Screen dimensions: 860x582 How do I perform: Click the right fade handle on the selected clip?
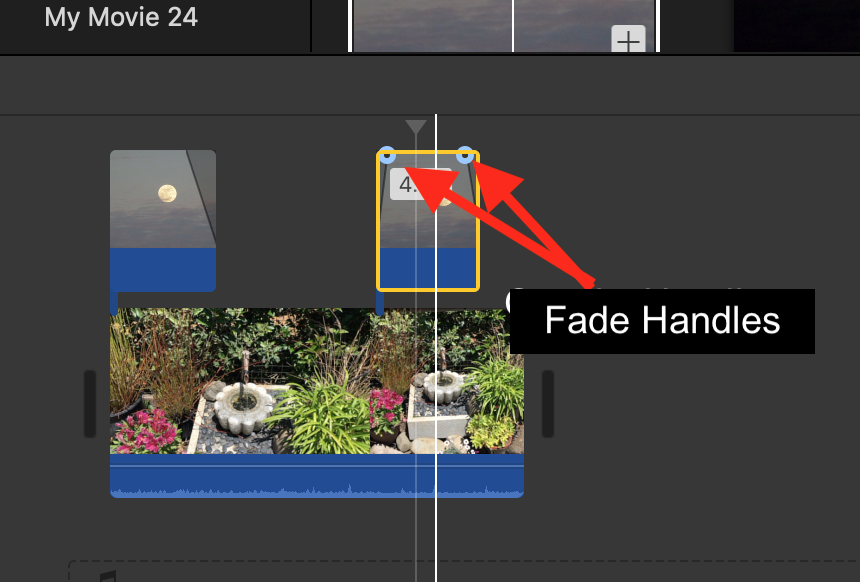click(x=466, y=155)
